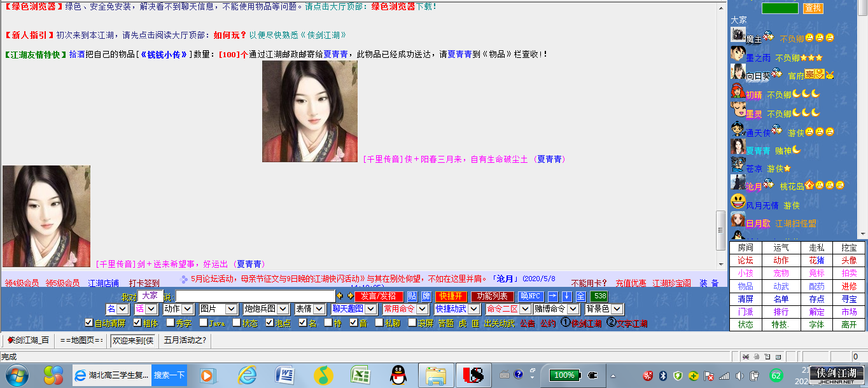Click the 查找 search button

[x=813, y=8]
